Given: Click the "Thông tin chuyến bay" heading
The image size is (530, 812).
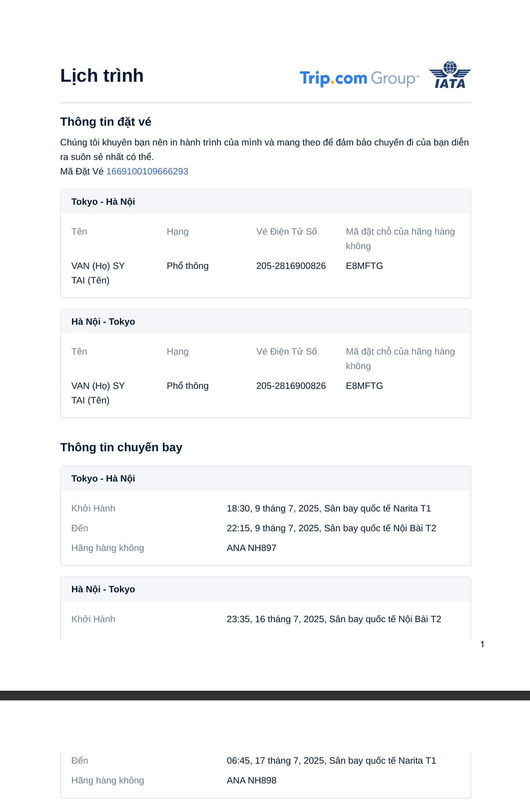Looking at the screenshot, I should tap(121, 447).
